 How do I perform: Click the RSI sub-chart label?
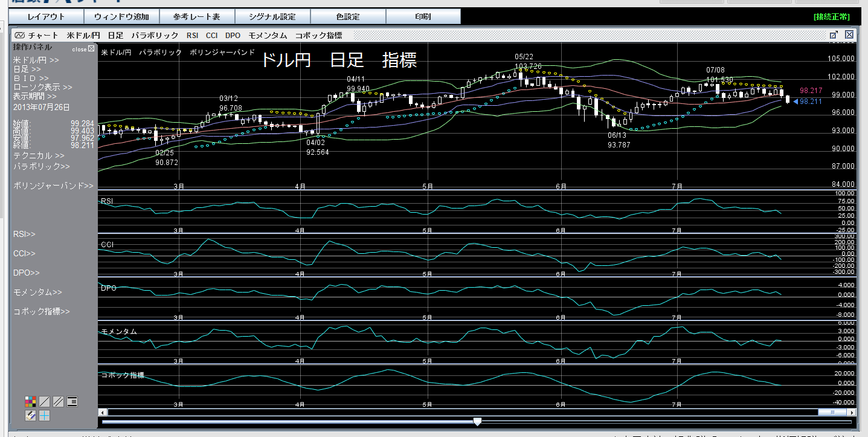107,201
